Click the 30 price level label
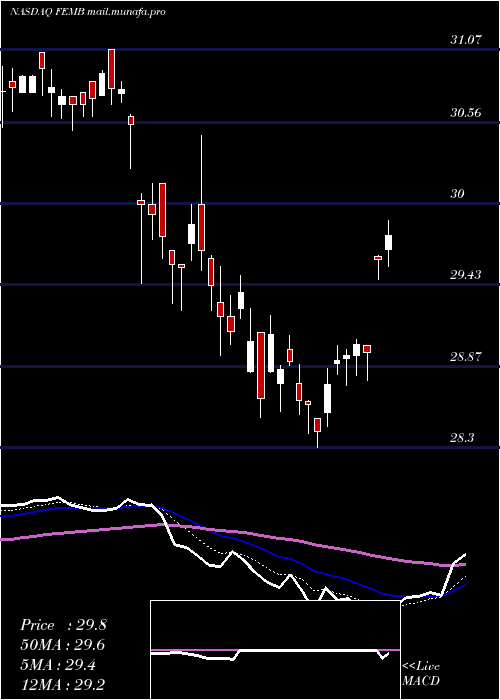Viewport: 500px width, 700px height. [x=458, y=194]
